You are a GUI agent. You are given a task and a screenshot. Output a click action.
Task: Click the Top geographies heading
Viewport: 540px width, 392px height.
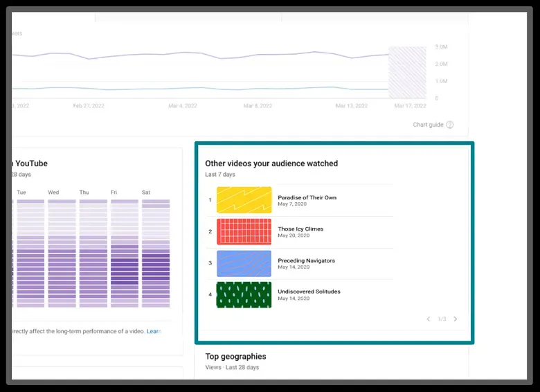[236, 356]
